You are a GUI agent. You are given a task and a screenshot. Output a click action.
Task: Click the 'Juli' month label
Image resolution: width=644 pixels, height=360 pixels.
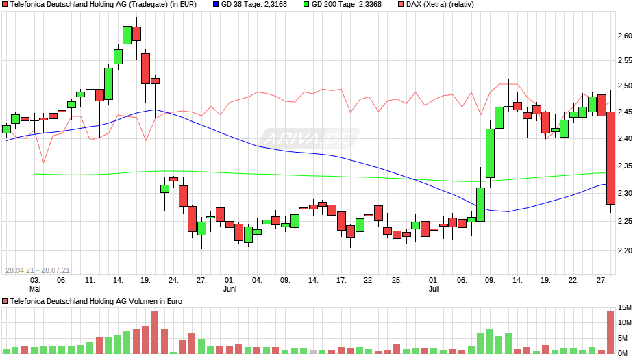(434, 289)
